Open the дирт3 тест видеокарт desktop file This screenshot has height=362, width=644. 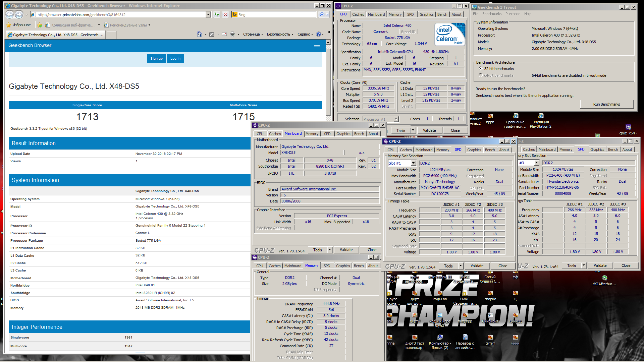point(415,342)
